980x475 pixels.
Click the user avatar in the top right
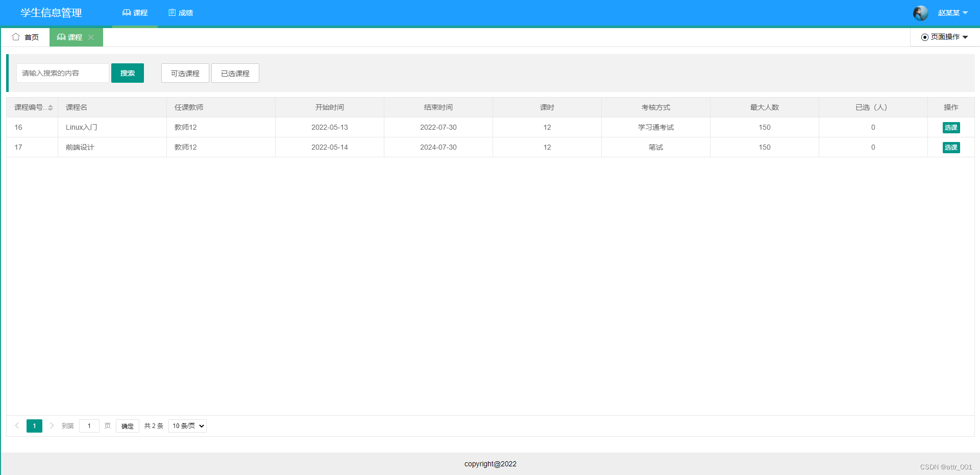[x=920, y=13]
